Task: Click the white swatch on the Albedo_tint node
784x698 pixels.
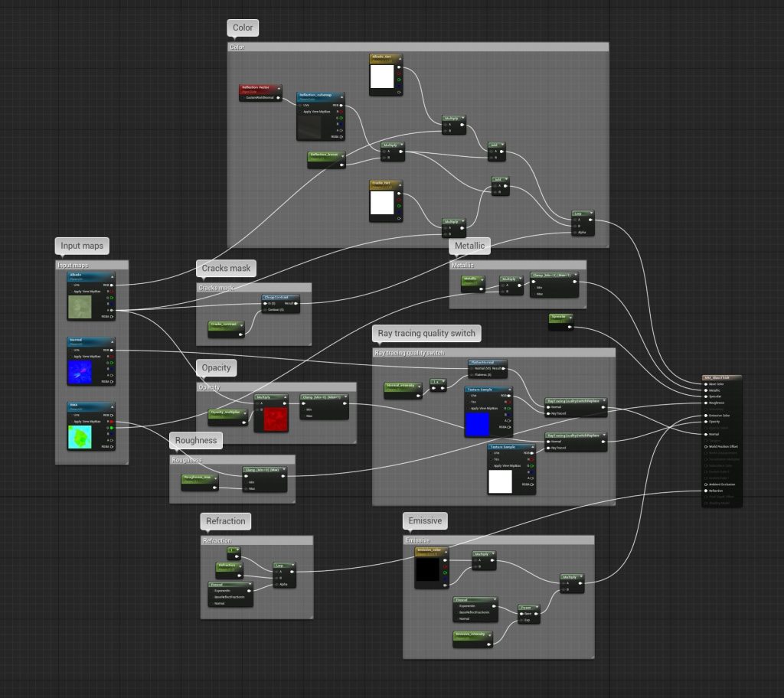Action: coord(382,77)
